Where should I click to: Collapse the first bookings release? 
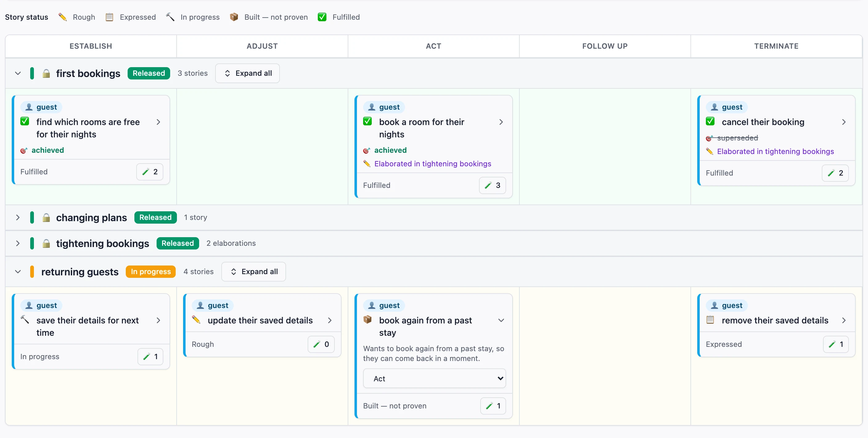point(18,73)
